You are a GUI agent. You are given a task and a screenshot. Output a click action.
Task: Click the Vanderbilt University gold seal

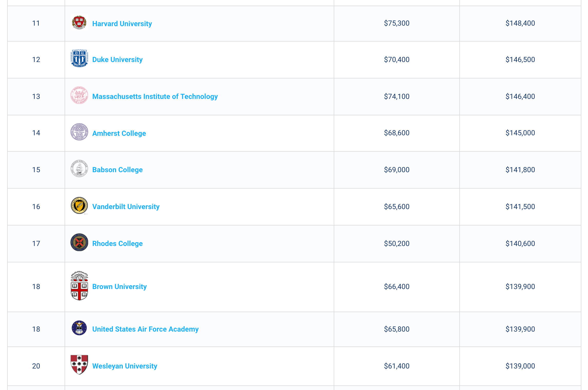(79, 206)
